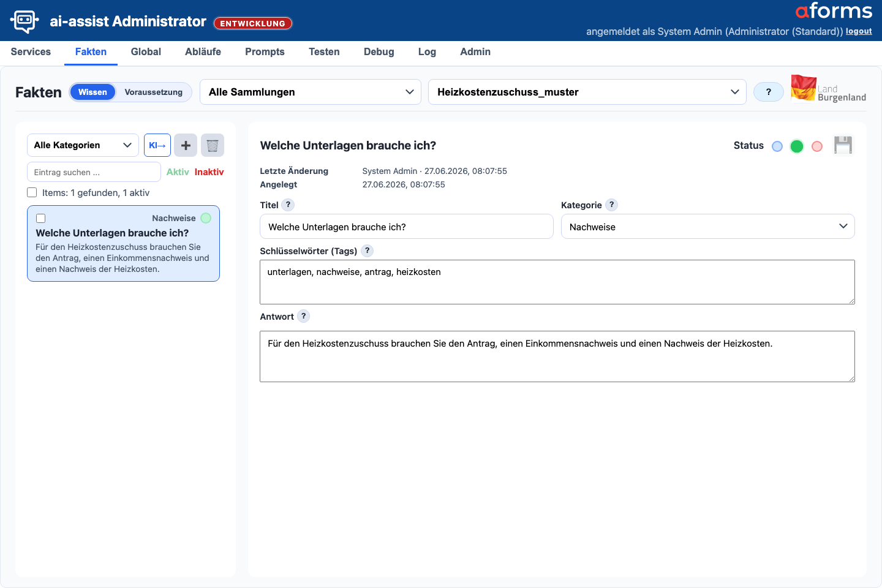Click the ai-assist chatbot logo icon
882x588 pixels.
[24, 21]
